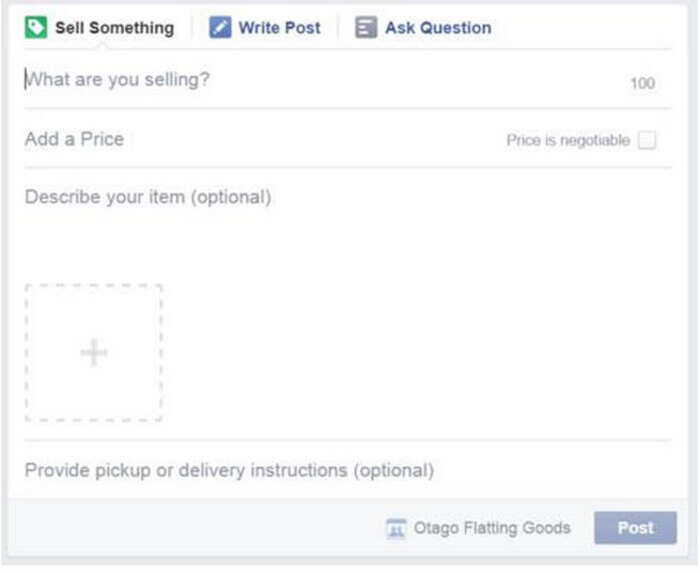Click the gray Ask Question icon
This screenshot has height=573, width=700.
(x=366, y=27)
